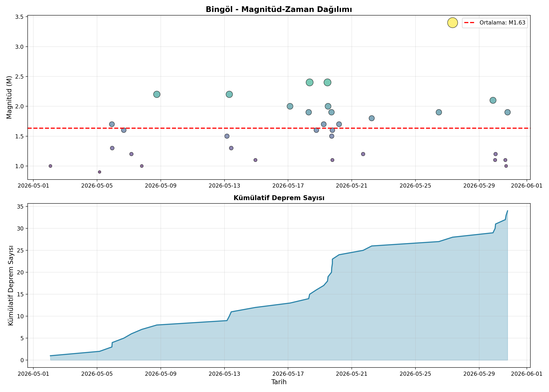Click the "2.0" magnitude tick label
This screenshot has width=549, height=392.
coord(19,106)
